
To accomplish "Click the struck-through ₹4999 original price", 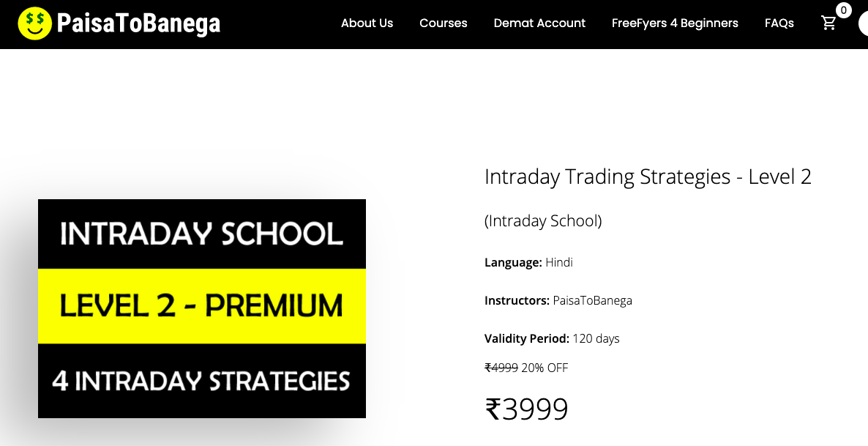I will tap(501, 368).
